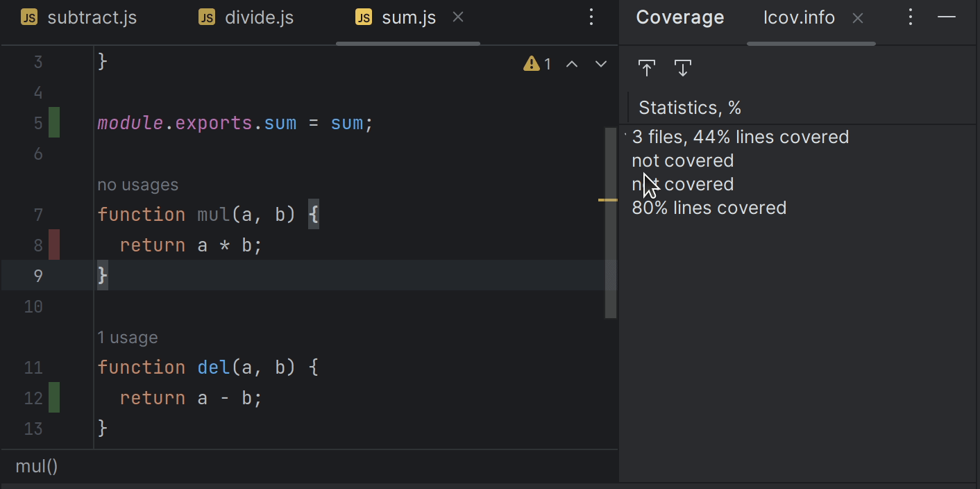Viewport: 980px width, 489px height.
Task: Go to previous highlighted problem arrow
Action: tap(572, 64)
